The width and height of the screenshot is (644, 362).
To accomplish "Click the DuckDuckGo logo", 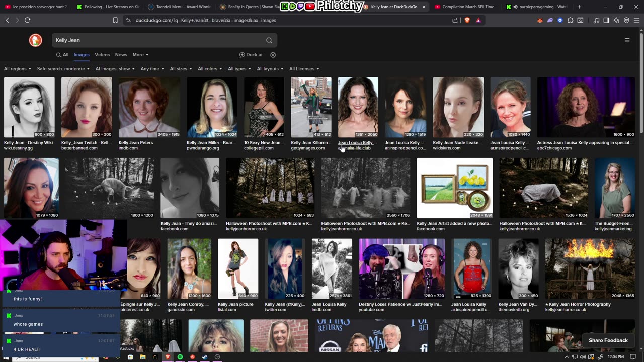I will coord(35,40).
